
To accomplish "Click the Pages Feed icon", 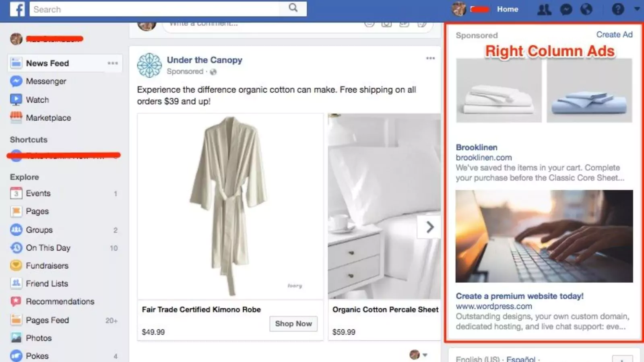I will pos(16,320).
